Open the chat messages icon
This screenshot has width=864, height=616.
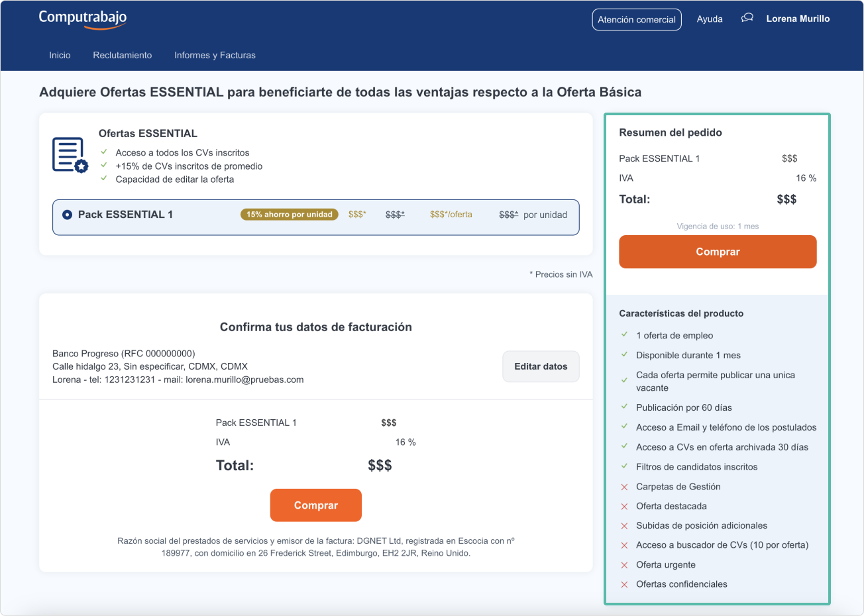(747, 19)
